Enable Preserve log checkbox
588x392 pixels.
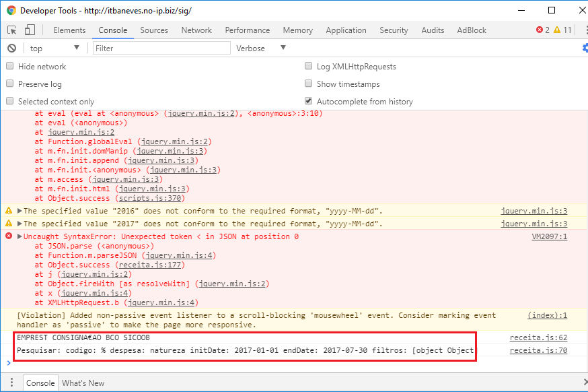coord(10,84)
